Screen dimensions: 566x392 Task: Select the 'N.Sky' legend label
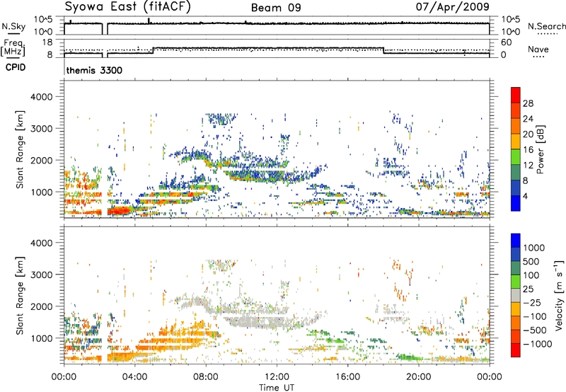(13, 26)
